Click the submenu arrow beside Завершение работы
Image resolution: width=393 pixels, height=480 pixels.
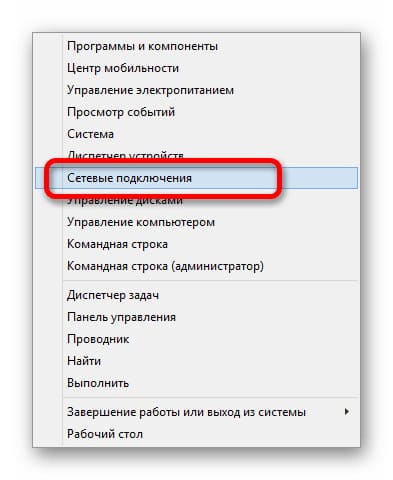[347, 412]
